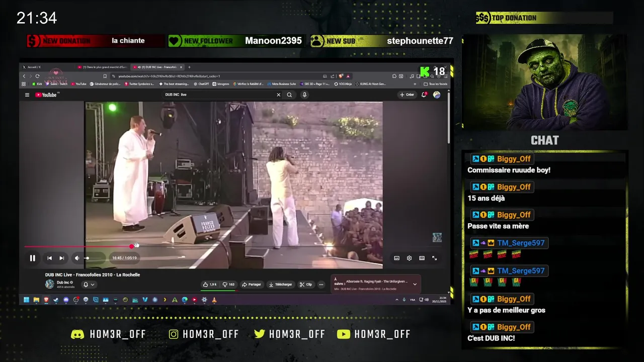Focus the YouTube search box 'DUB INC live'
This screenshot has height=362, width=644.
click(x=219, y=95)
